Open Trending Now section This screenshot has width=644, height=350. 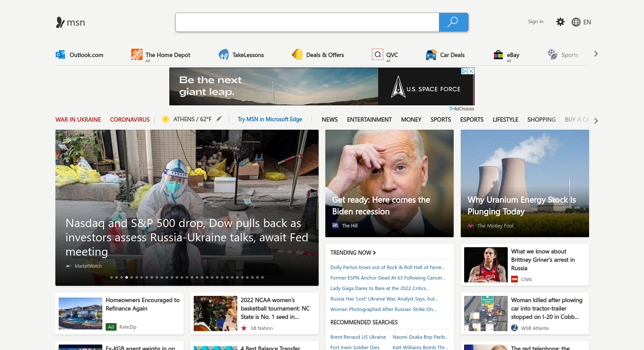pyautogui.click(x=353, y=253)
